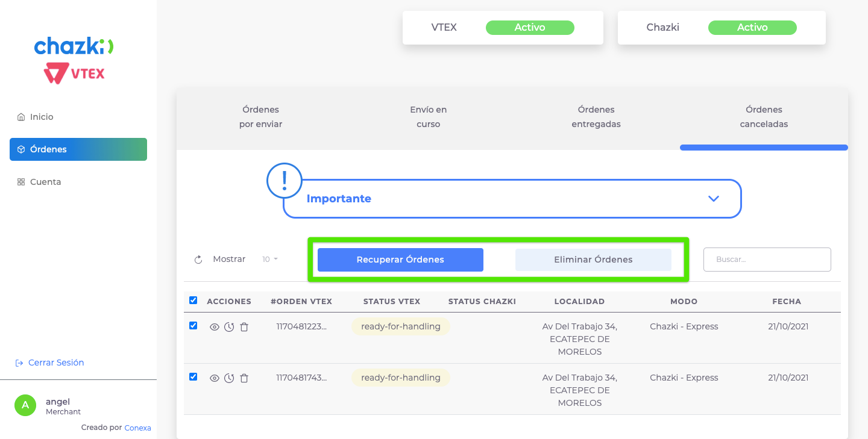The width and height of the screenshot is (868, 439).
Task: Uncheck the checkbox for order 1170481223
Action: (x=193, y=325)
